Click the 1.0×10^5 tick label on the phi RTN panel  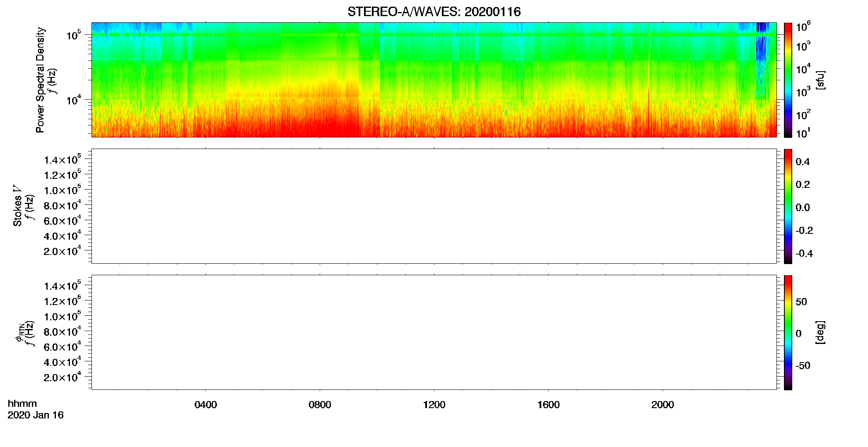click(x=63, y=316)
